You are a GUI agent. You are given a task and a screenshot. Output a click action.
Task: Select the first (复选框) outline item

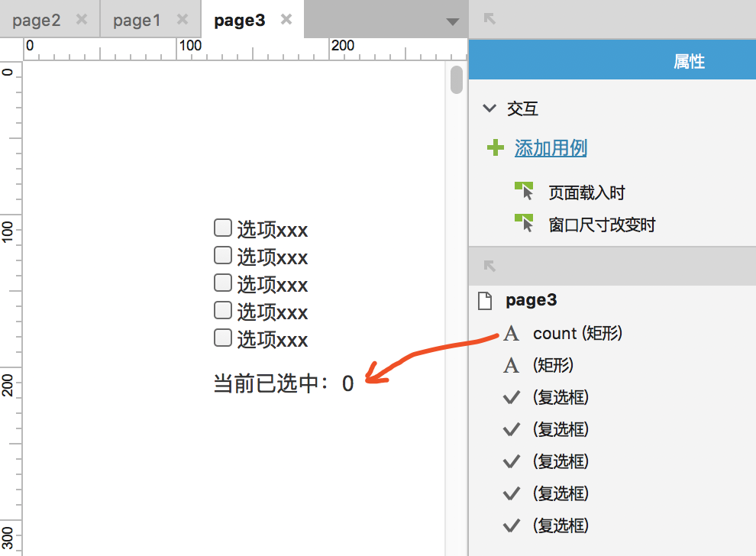coord(561,397)
